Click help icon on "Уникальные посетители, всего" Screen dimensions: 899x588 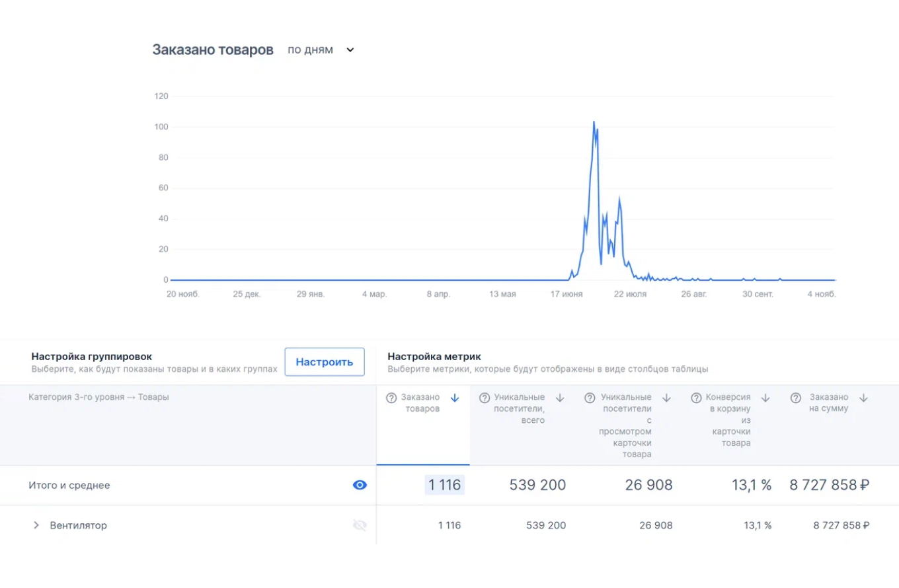coord(484,398)
